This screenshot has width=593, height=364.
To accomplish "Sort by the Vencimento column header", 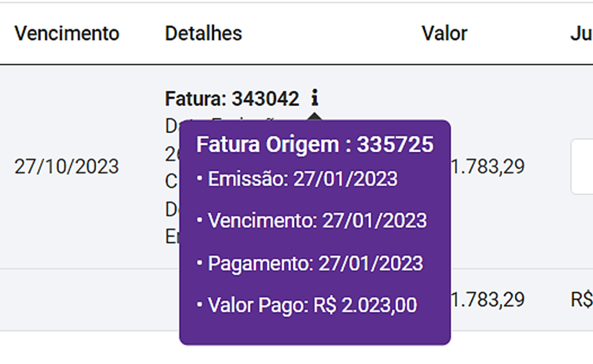I will [67, 33].
